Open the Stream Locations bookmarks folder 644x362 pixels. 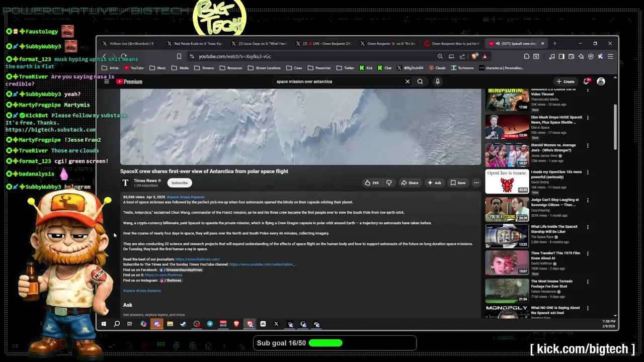(264, 68)
